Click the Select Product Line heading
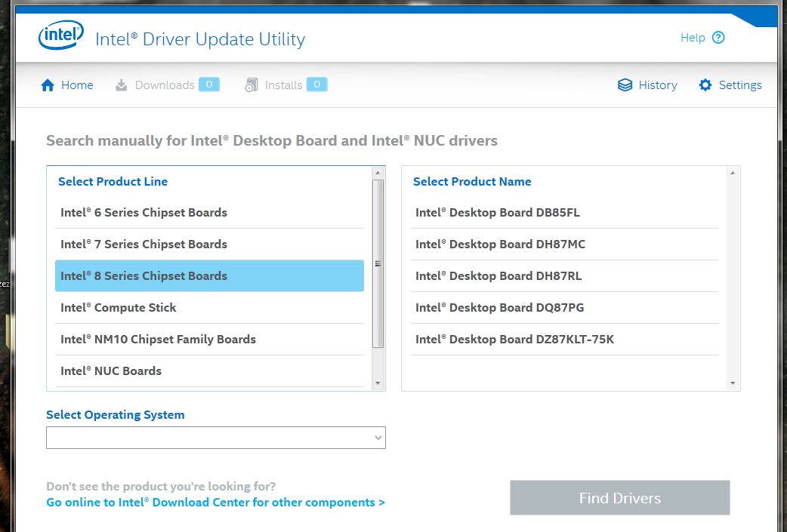Viewport: 787px width, 532px height. (x=113, y=182)
